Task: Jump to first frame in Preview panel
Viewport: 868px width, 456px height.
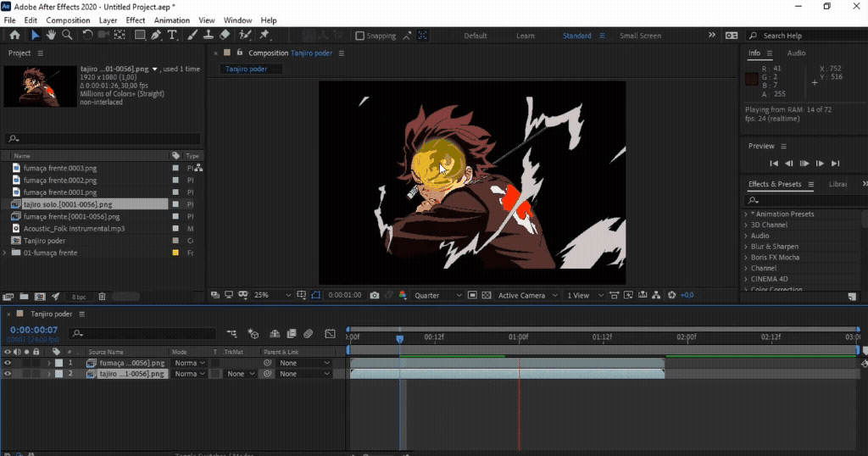Action: [x=774, y=164]
